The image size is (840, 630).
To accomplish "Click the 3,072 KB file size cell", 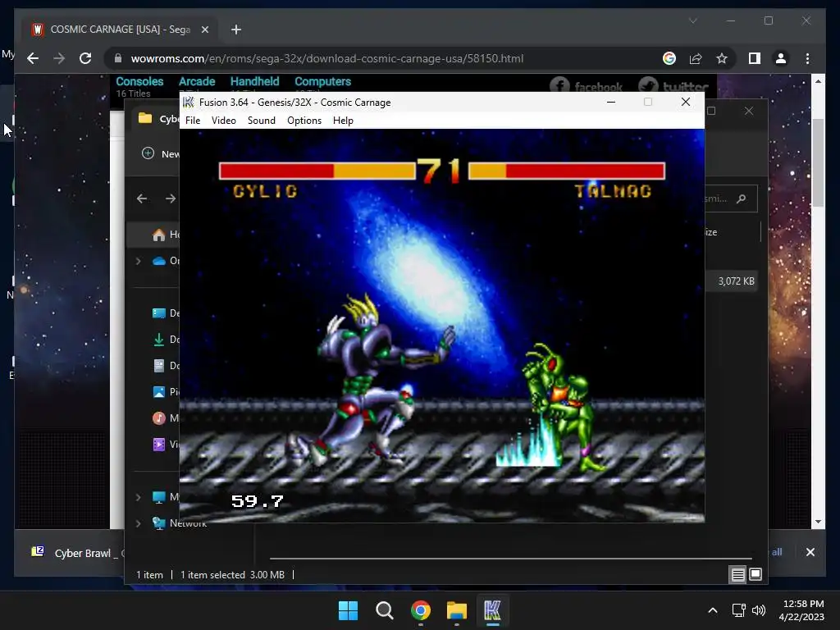I will [736, 281].
